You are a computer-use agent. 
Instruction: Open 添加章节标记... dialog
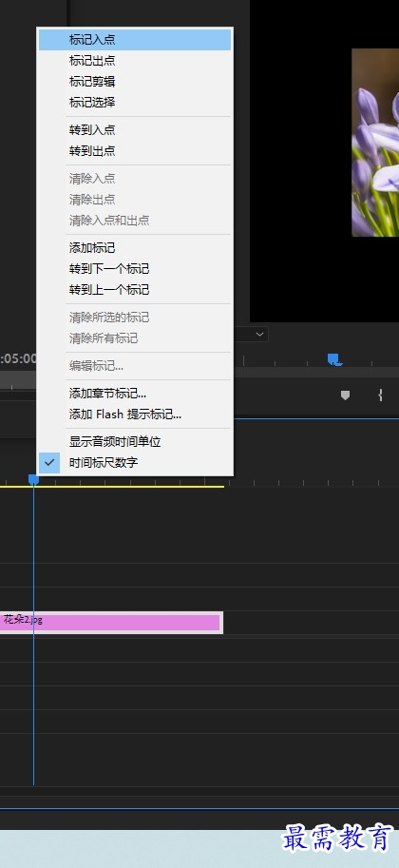click(x=135, y=394)
